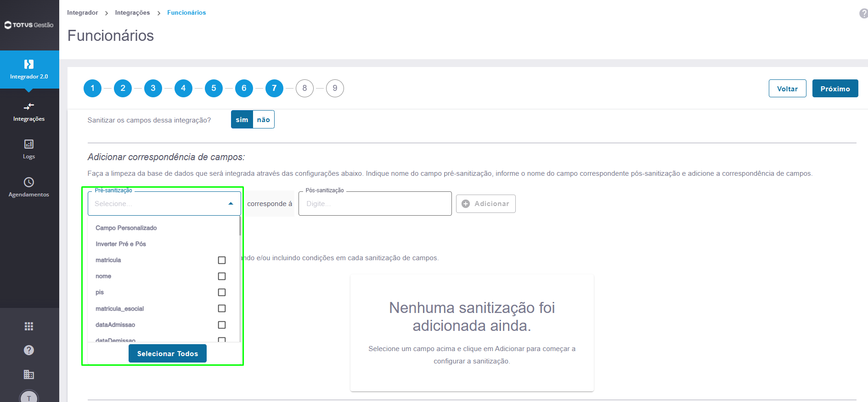Check the matricula field checkbox
This screenshot has width=868, height=402.
[x=222, y=260]
